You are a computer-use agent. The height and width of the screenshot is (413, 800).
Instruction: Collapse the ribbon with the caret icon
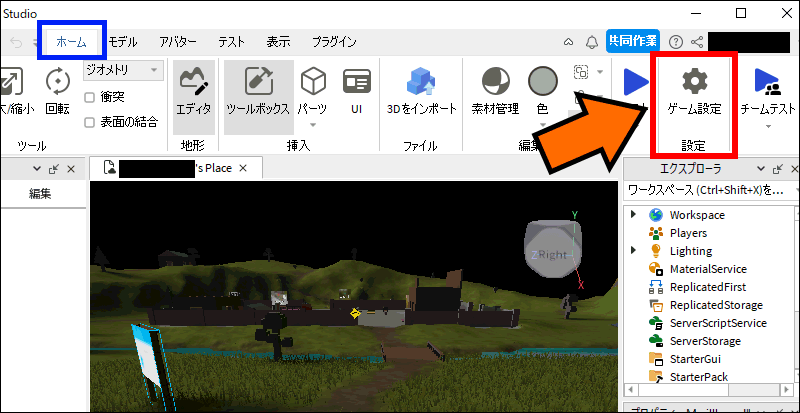click(x=568, y=42)
